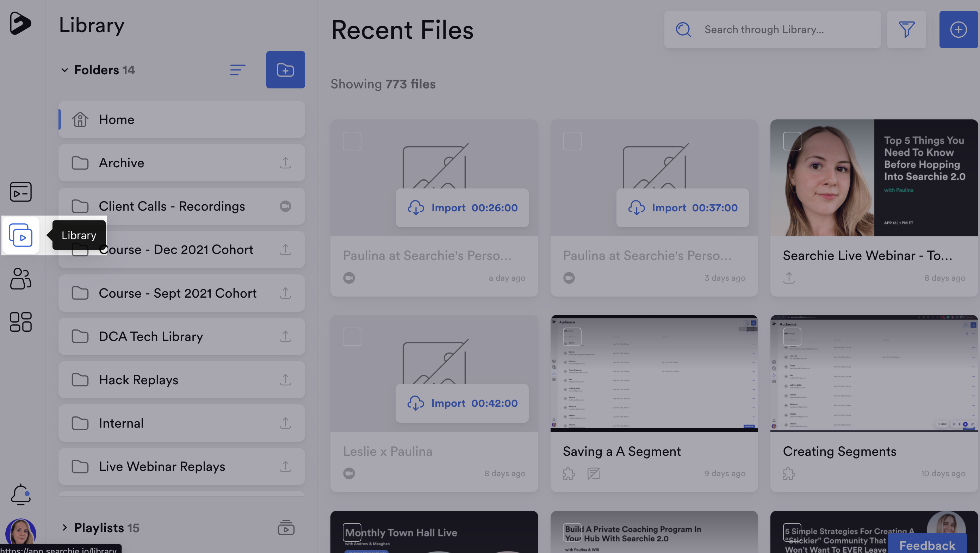
Task: Open the Archive folder
Action: tap(181, 163)
